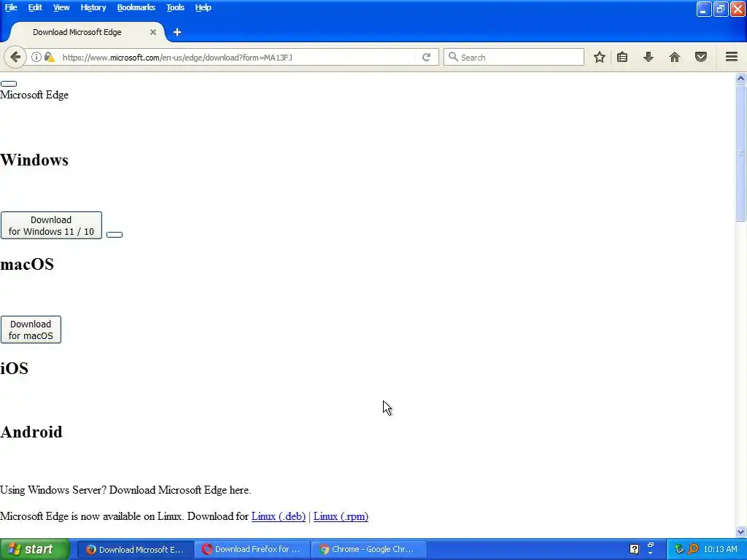Screen dimensions: 747x560
Task: Go to the home page icon
Action: 675,57
